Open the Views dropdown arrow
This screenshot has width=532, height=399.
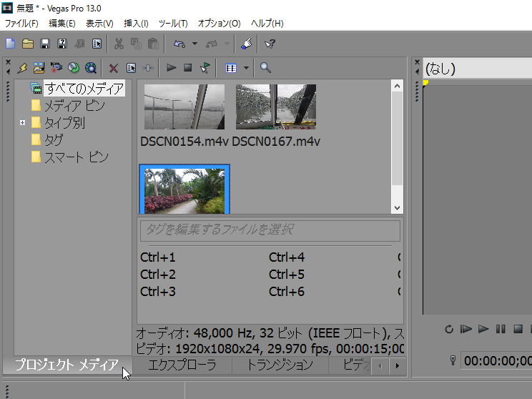246,68
